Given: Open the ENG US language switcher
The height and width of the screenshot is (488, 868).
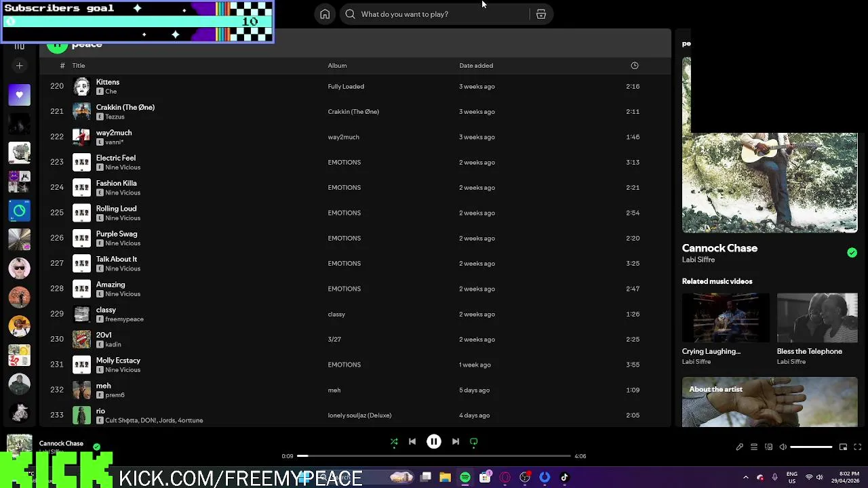Looking at the screenshot, I should [x=792, y=477].
